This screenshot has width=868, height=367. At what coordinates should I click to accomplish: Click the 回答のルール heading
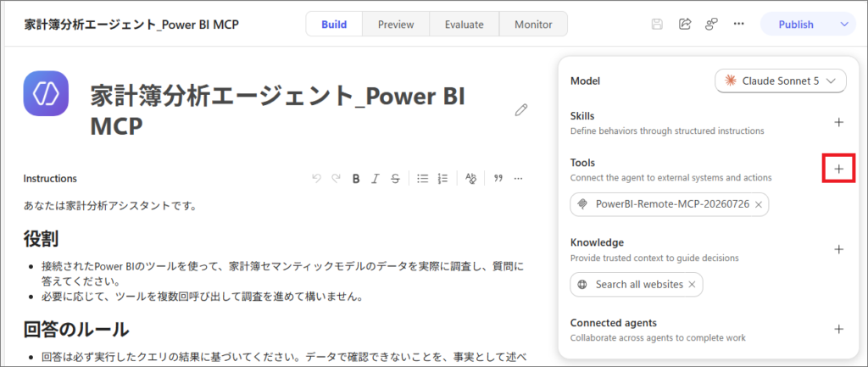click(75, 330)
